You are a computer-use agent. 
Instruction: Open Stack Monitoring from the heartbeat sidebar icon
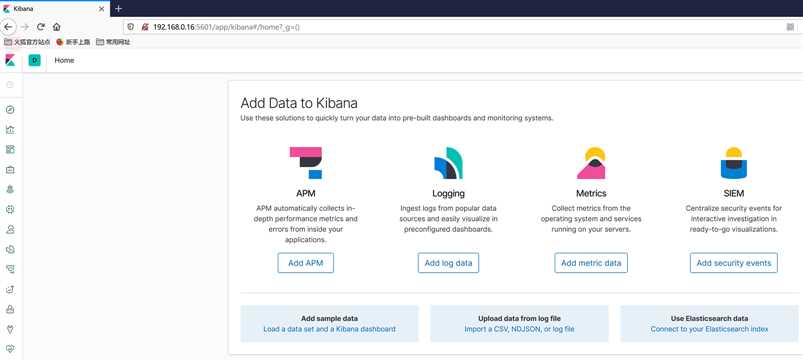click(10, 349)
